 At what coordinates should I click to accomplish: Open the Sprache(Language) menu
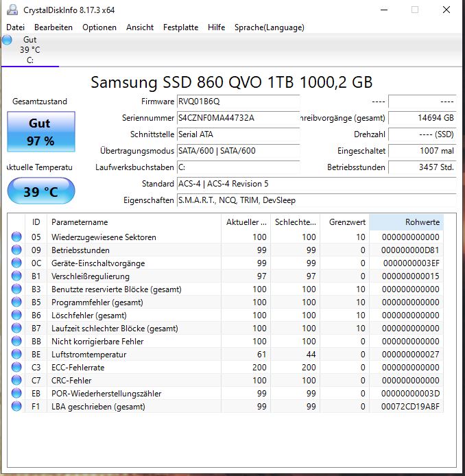(x=269, y=27)
